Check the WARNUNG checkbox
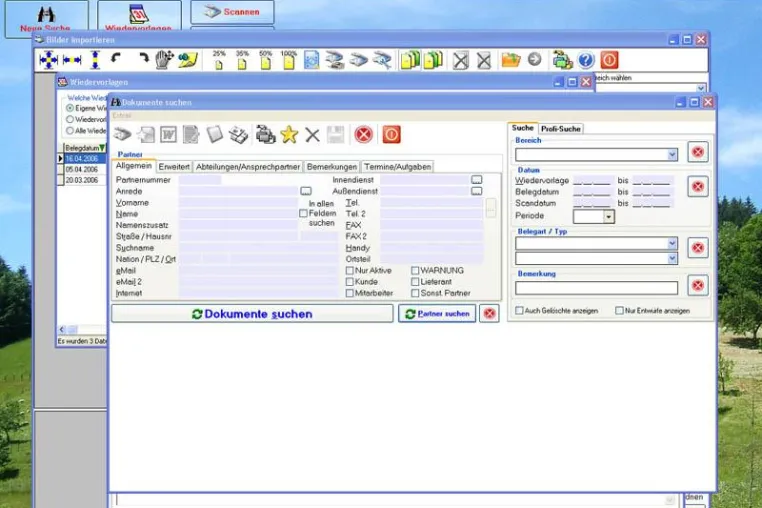762x508 pixels. point(415,270)
